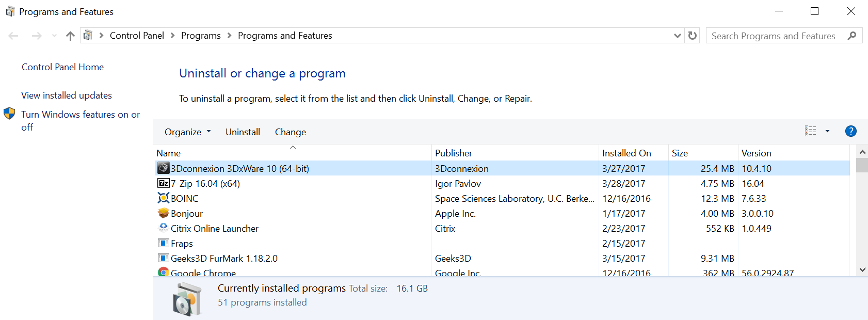Expand the recent locations dropdown arrow
Screen dimensions: 868x320
[54, 36]
